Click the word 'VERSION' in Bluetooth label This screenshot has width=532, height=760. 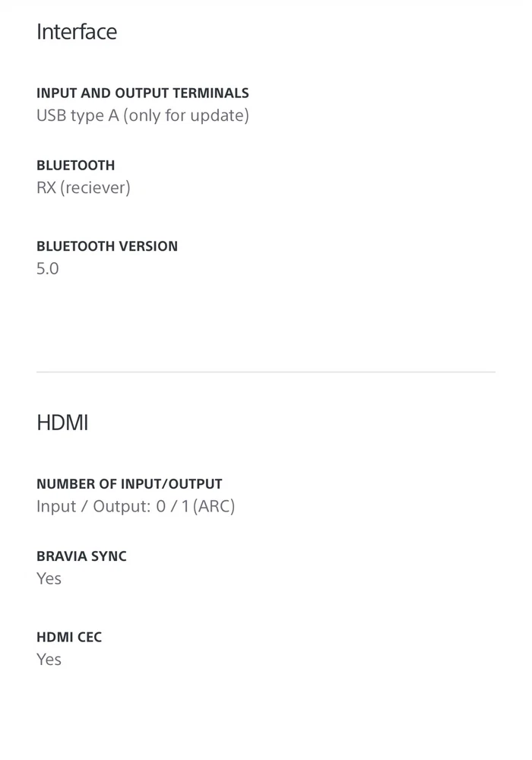tap(148, 246)
